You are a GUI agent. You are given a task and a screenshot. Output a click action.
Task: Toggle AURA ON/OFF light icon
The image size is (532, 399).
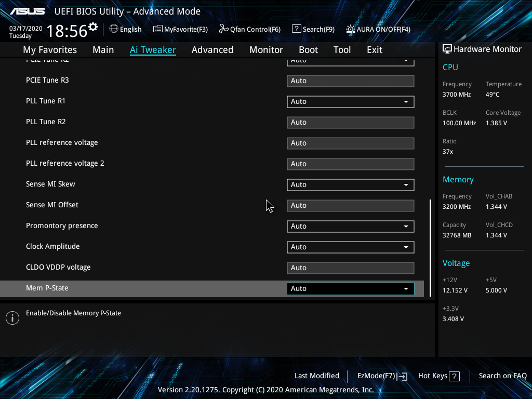coord(351,29)
